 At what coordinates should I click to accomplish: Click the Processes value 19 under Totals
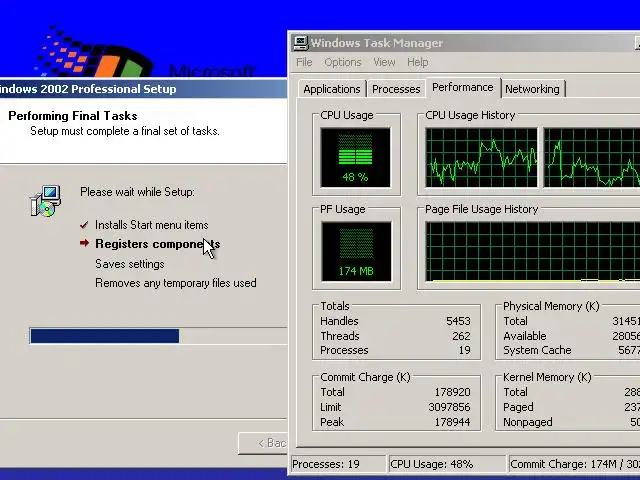pyautogui.click(x=464, y=350)
